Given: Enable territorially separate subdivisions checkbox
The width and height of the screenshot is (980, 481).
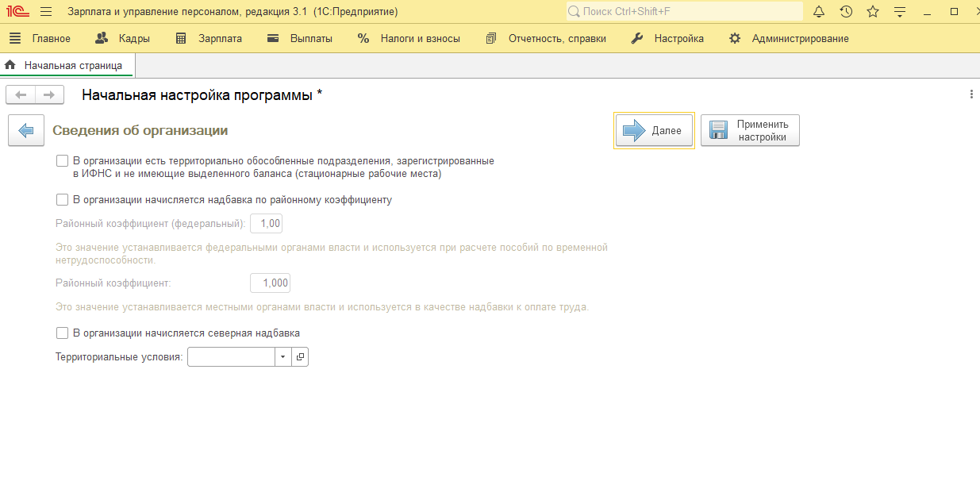Looking at the screenshot, I should (x=63, y=161).
